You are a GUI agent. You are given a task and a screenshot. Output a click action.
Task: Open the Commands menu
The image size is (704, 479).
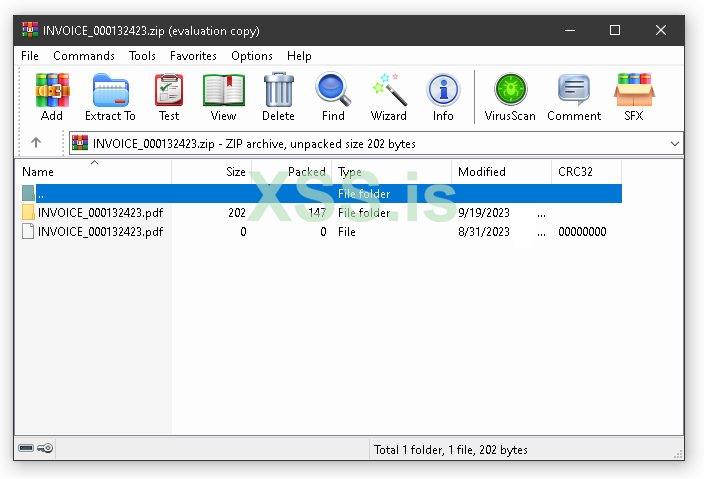pyautogui.click(x=84, y=56)
